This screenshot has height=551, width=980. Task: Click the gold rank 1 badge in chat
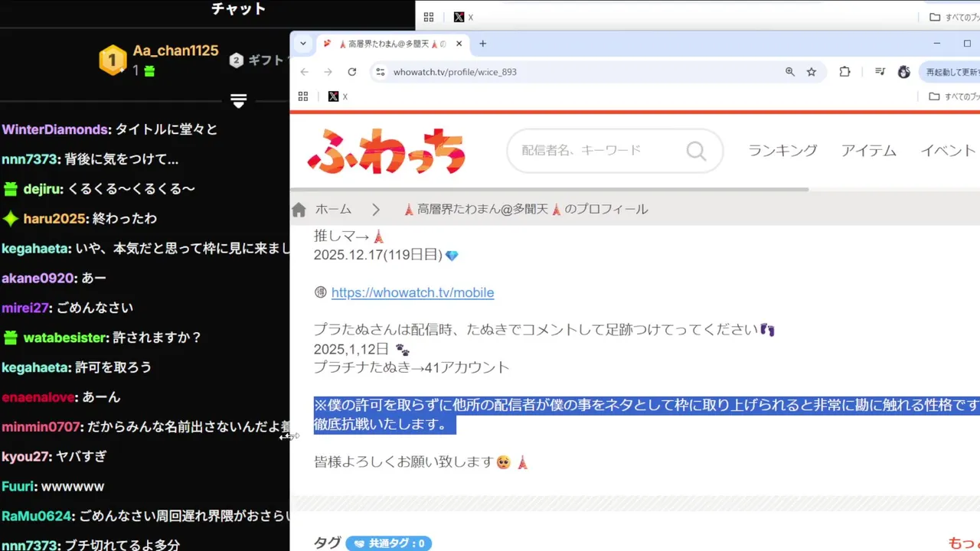[x=113, y=60]
